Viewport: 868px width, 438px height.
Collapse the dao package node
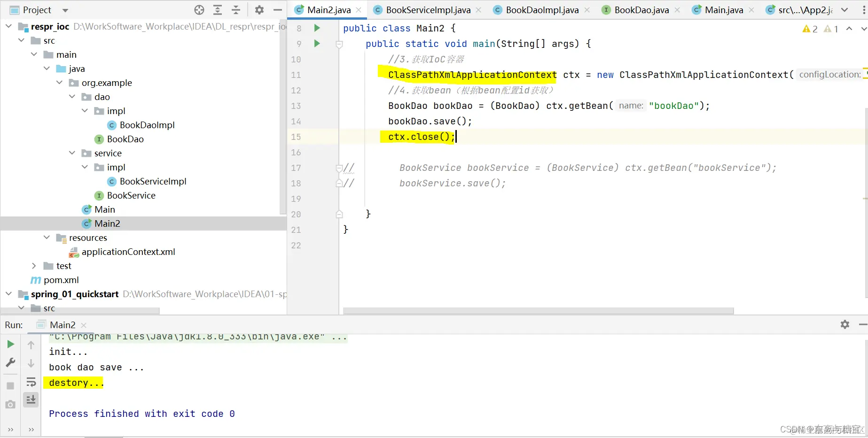pyautogui.click(x=72, y=97)
